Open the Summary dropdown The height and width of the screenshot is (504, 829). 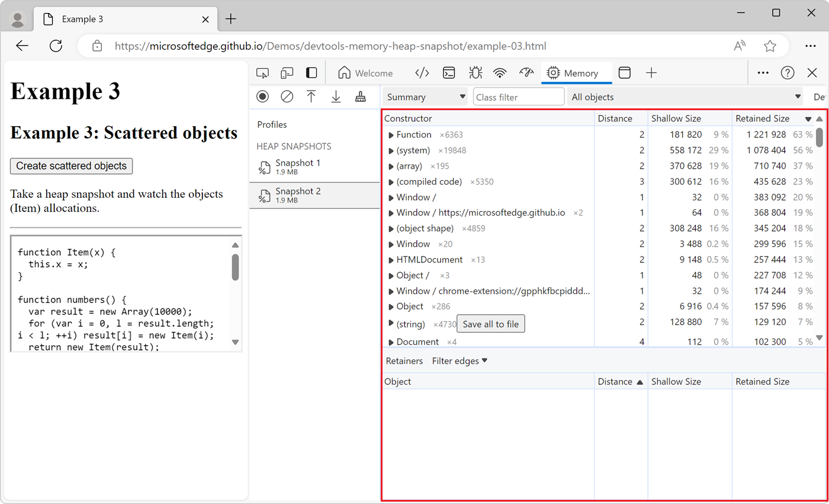coord(426,96)
